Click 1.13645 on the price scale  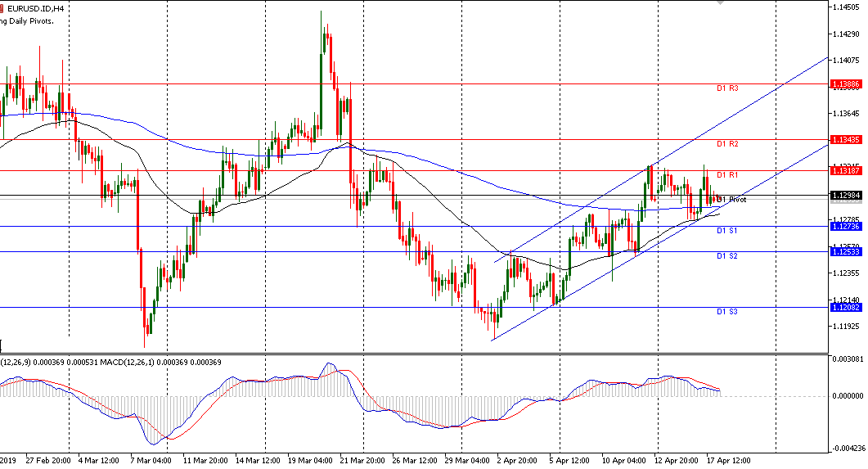tap(847, 114)
